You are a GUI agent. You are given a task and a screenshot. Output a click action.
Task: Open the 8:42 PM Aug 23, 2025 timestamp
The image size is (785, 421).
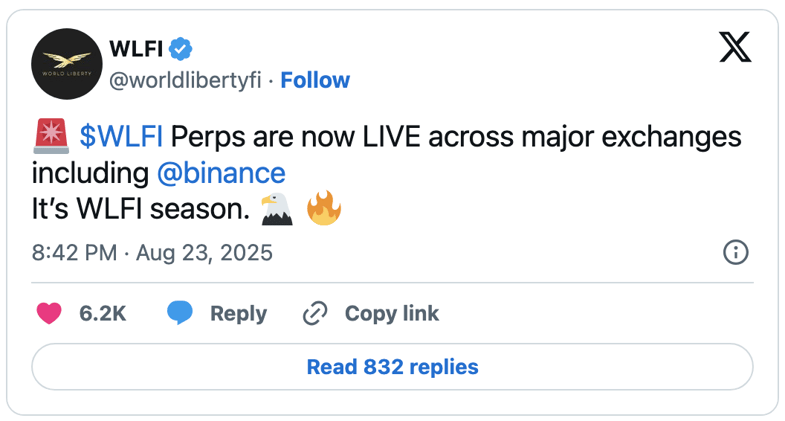coord(152,253)
